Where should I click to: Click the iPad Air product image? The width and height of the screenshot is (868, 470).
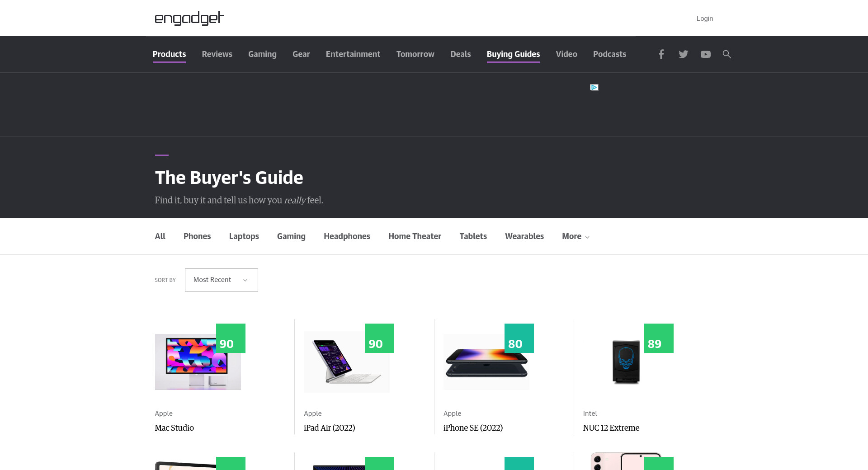tap(347, 362)
